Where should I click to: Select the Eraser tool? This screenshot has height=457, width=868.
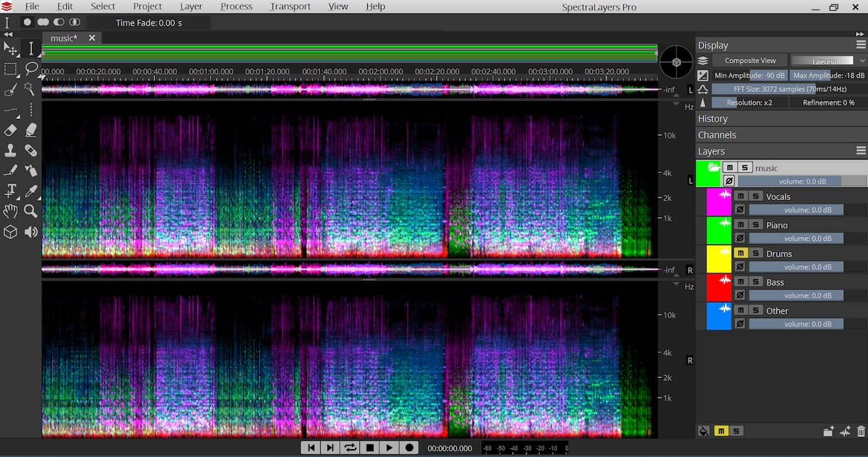[x=10, y=130]
